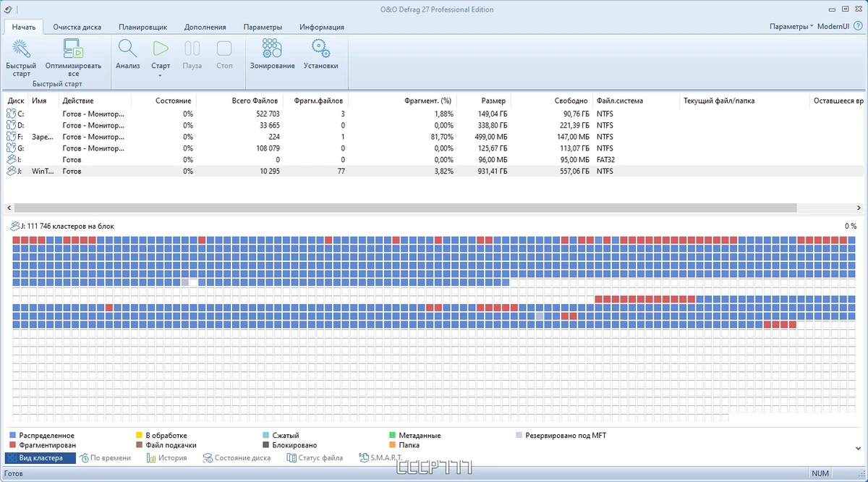
Task: Open the Дополнения tab
Action: coord(205,27)
